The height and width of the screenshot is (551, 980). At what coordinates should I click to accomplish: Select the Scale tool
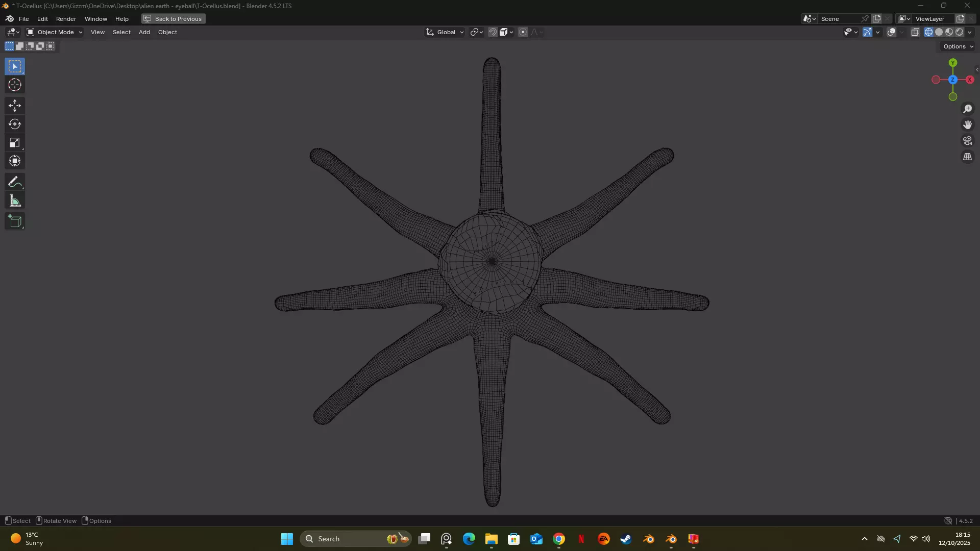(x=15, y=143)
